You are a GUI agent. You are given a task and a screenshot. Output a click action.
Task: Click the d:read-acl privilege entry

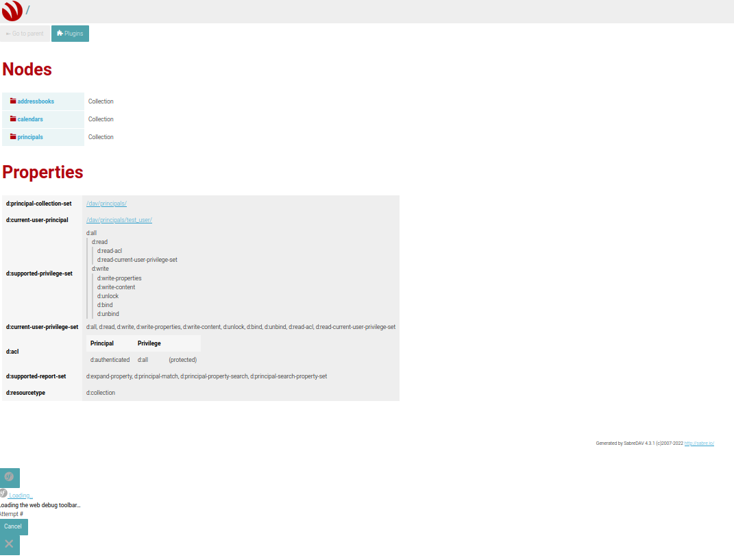coord(110,251)
